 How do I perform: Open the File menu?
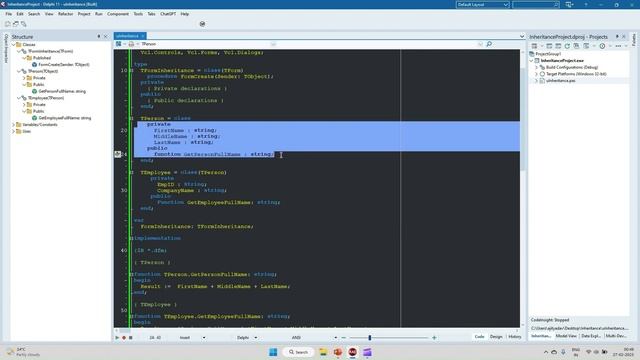[x=9, y=14]
